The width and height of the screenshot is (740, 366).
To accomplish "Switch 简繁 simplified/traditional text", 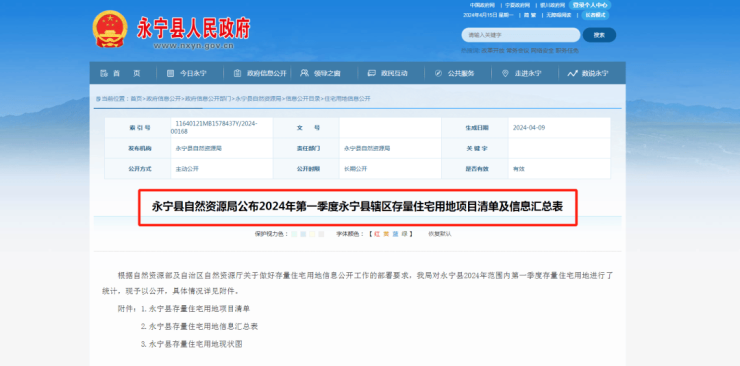I will point(530,15).
